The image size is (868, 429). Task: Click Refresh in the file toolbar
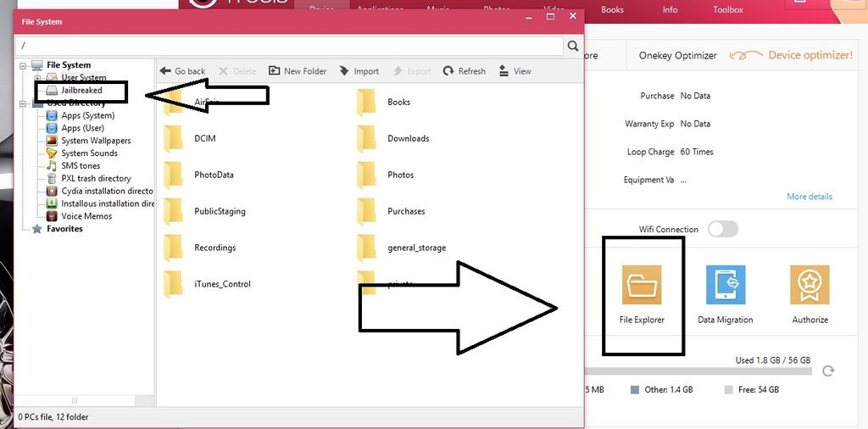[x=465, y=71]
